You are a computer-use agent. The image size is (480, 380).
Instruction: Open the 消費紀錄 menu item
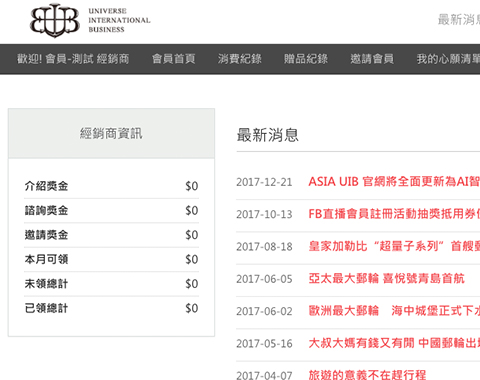point(240,59)
